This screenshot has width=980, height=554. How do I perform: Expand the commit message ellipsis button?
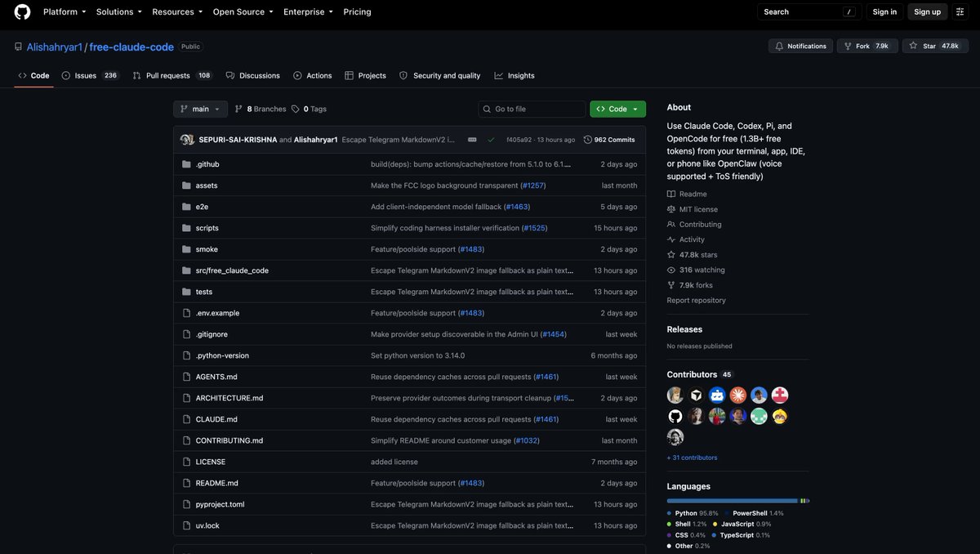click(472, 140)
